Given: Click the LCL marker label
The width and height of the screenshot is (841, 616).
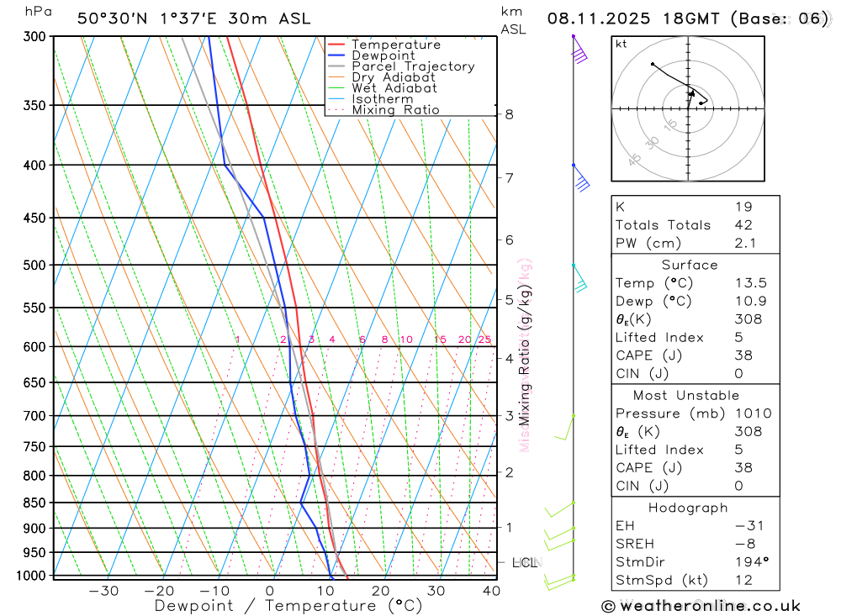Looking at the screenshot, I should [x=525, y=562].
